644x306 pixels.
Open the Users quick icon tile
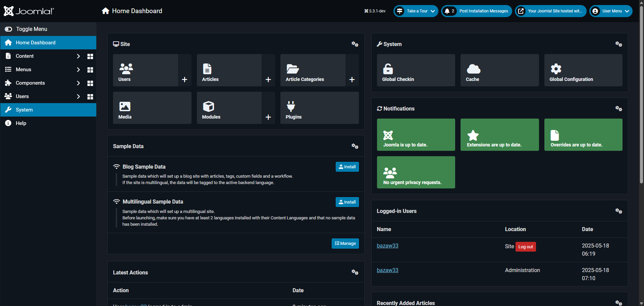point(146,70)
